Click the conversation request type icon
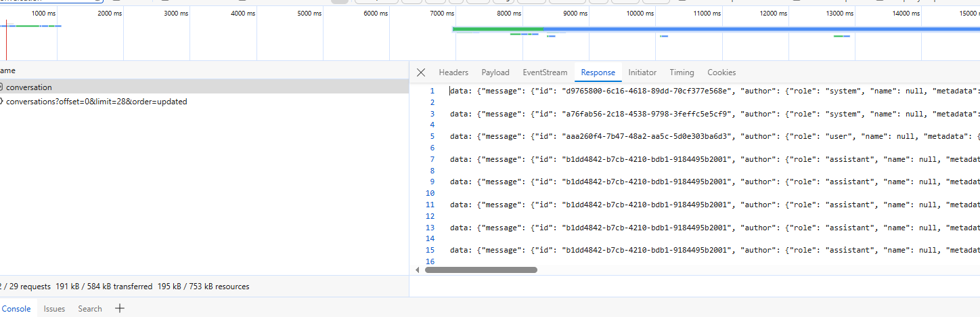The height and width of the screenshot is (317, 980). (2, 87)
